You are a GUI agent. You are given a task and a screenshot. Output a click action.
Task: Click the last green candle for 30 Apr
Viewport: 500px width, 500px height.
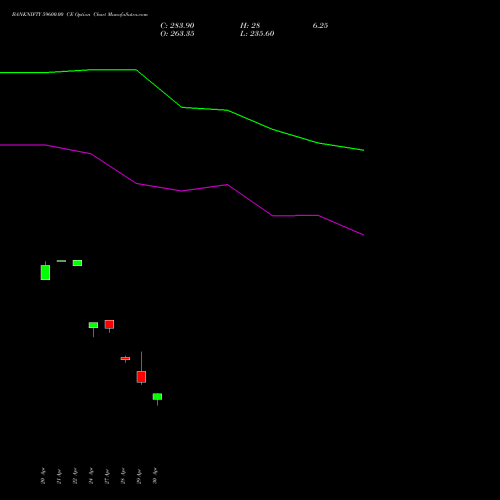(x=157, y=397)
